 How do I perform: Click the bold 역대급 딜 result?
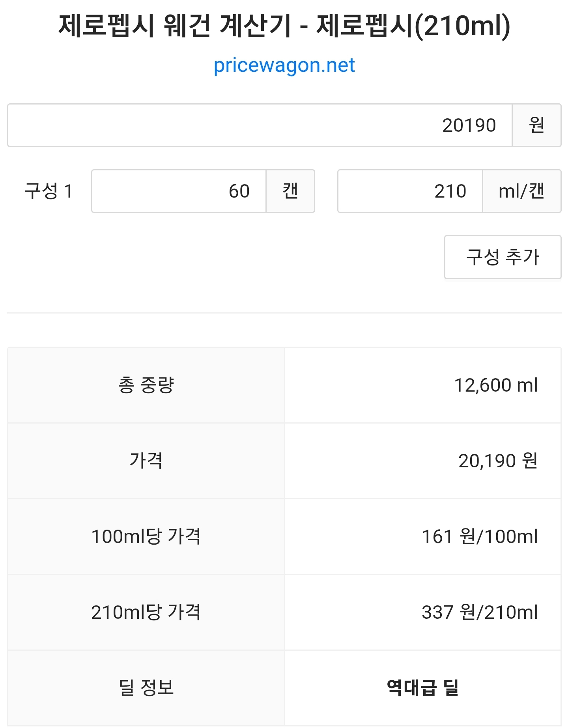(x=422, y=688)
